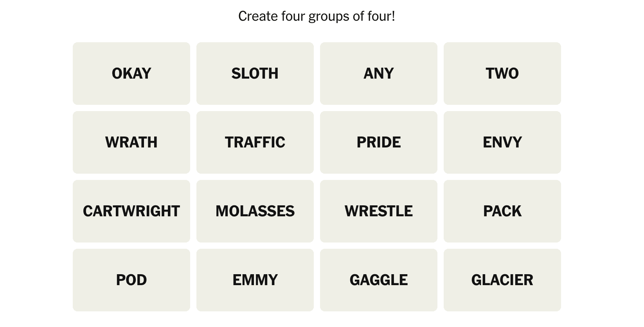This screenshot has height=327, width=644.
Task: Tap the ENVY word tile
Action: tap(502, 142)
